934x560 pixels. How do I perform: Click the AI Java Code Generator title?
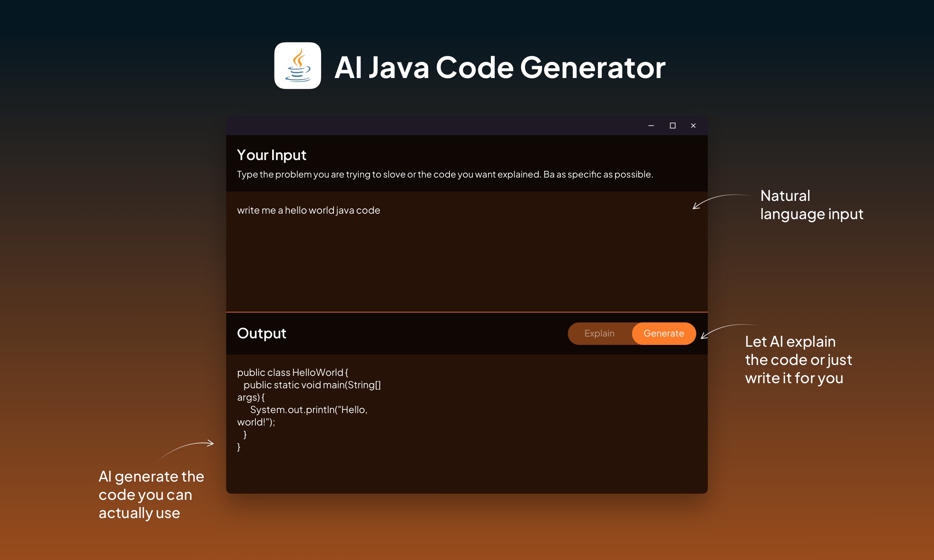pos(499,67)
